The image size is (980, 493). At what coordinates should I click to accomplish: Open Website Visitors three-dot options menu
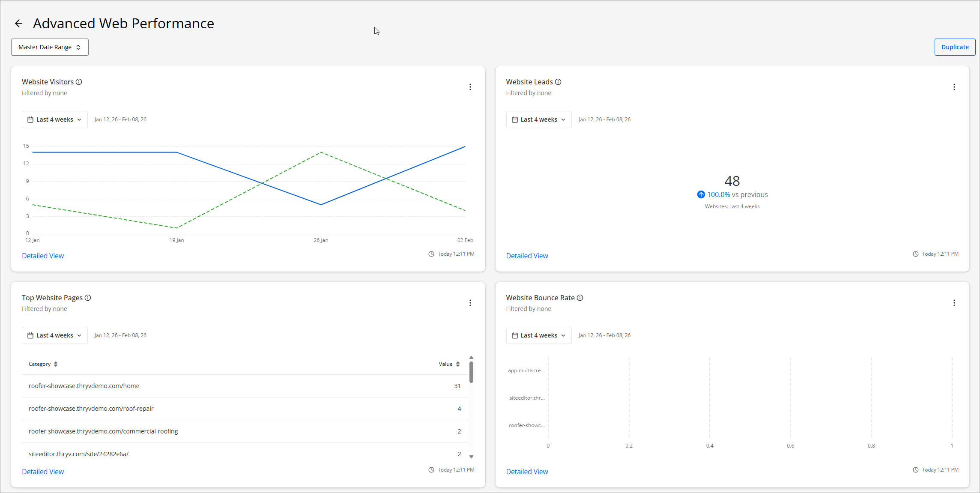tap(470, 87)
